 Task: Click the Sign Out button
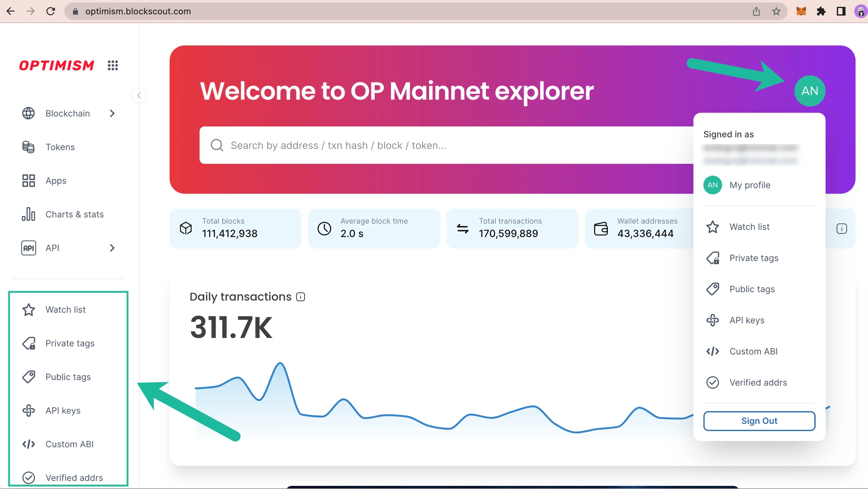pos(759,421)
